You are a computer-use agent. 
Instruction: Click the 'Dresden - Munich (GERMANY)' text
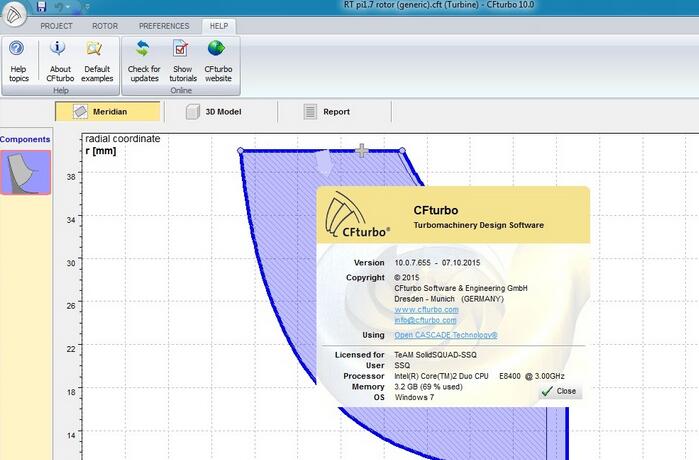click(449, 299)
